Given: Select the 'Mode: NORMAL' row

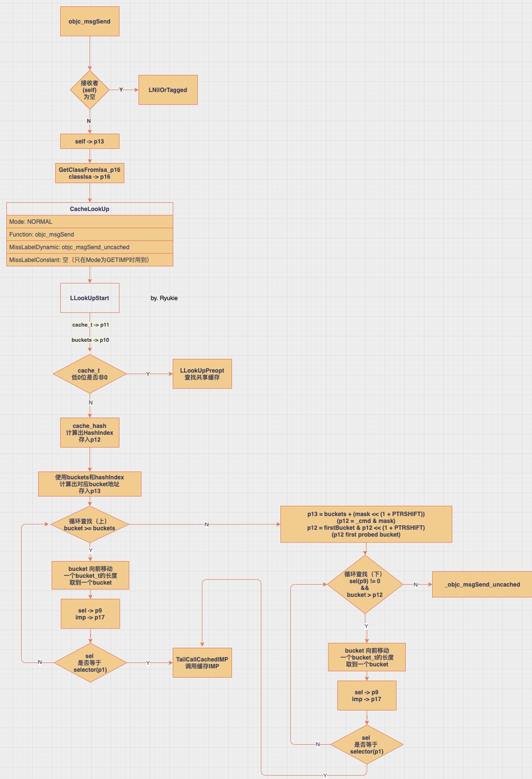Looking at the screenshot, I should 90,222.
